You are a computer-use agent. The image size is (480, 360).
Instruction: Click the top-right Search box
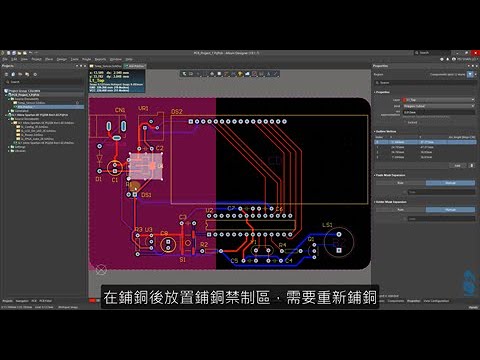tap(432, 53)
